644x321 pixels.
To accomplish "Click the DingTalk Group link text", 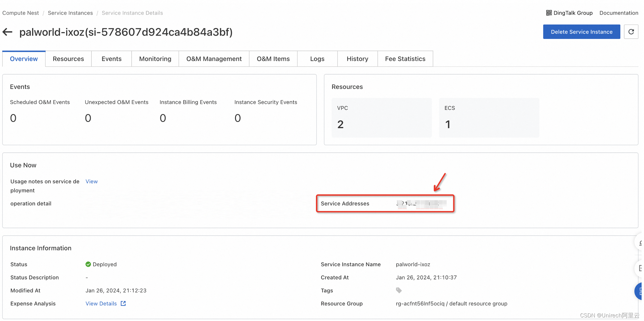I will coord(573,13).
